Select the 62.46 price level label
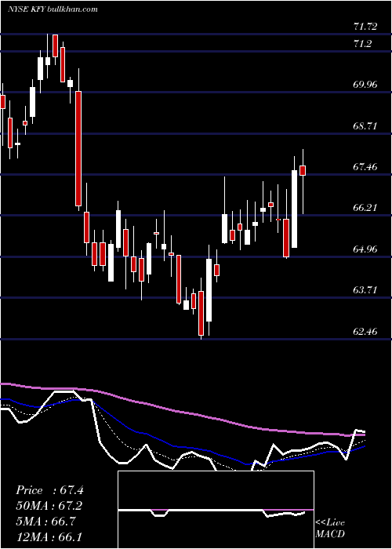Viewport: 392px width, 549px height. [365, 331]
